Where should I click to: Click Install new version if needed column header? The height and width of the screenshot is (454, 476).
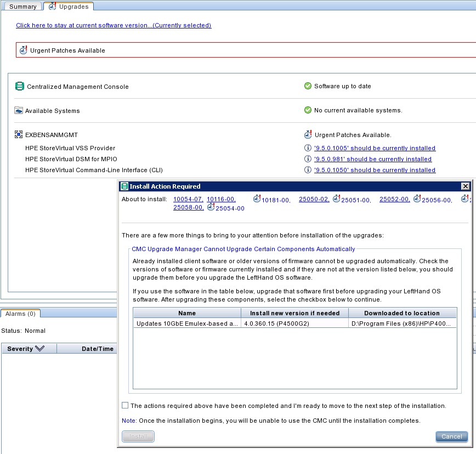click(x=295, y=313)
